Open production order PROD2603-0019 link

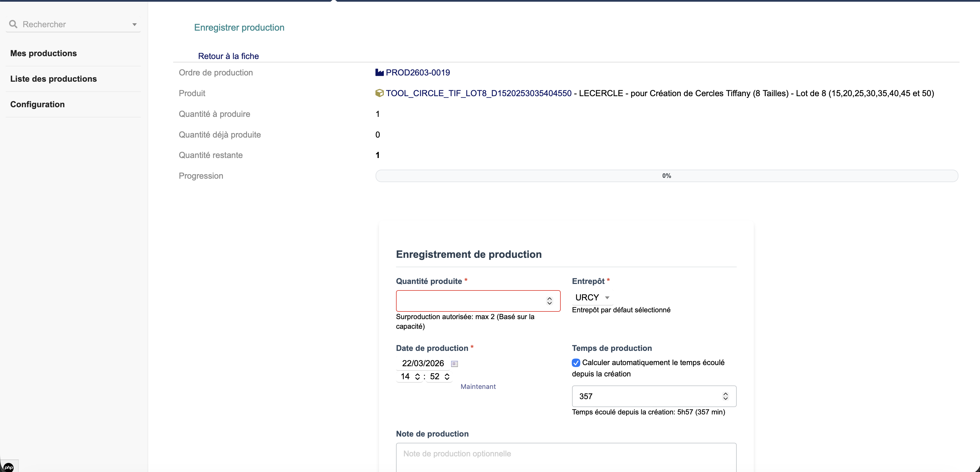[417, 73]
